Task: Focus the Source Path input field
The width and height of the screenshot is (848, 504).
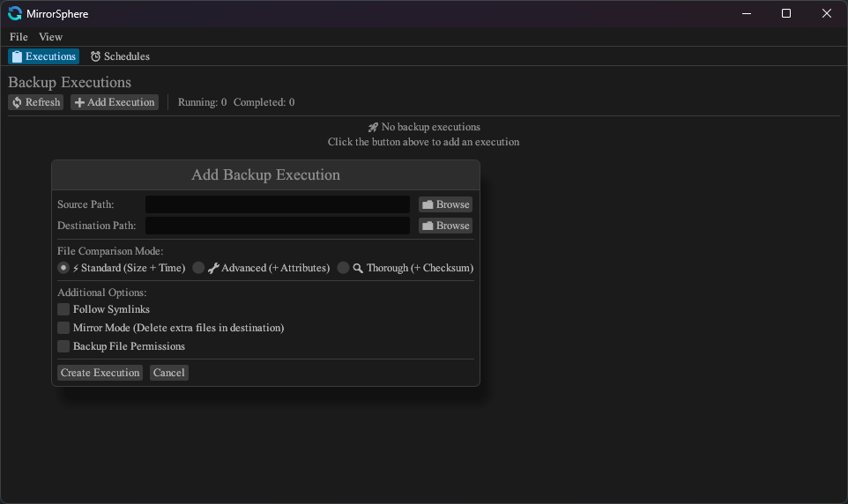Action: tap(278, 204)
